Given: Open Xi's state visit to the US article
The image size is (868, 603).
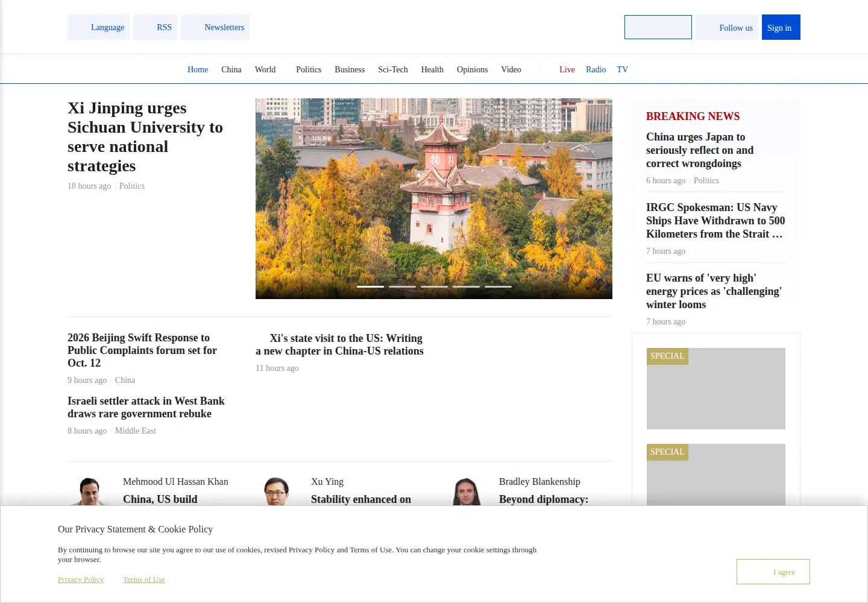Looking at the screenshot, I should [x=339, y=344].
